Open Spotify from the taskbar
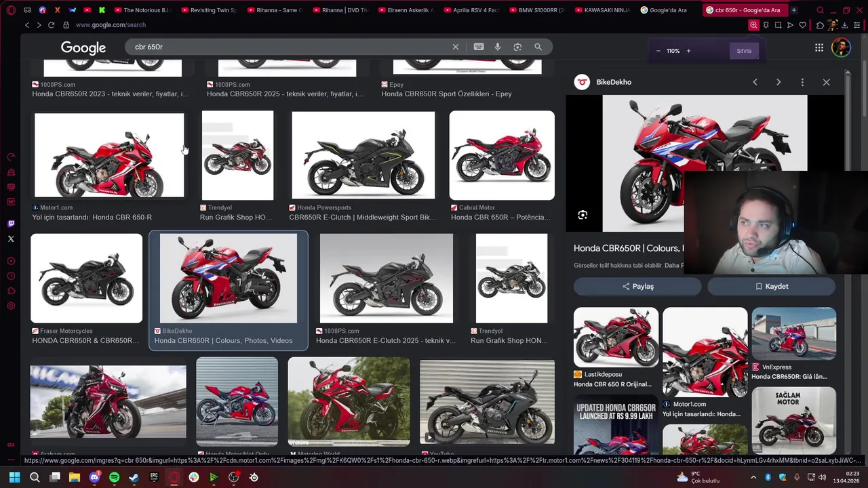 point(114,477)
